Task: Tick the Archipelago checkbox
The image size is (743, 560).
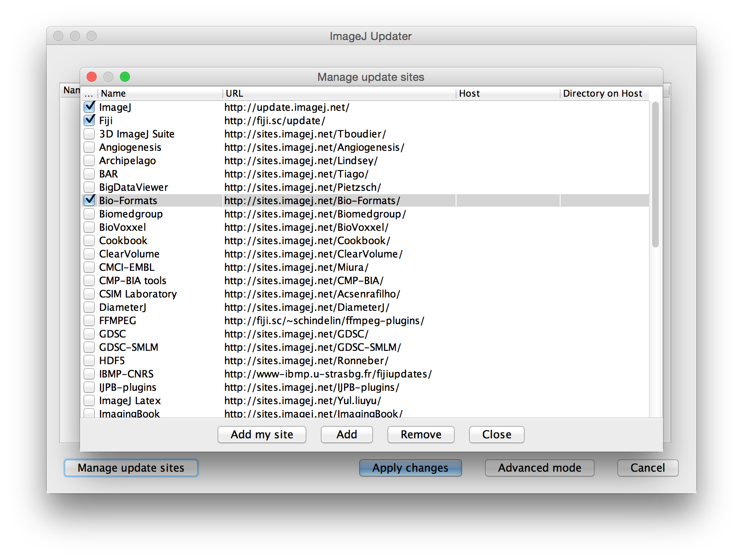Action: (89, 160)
